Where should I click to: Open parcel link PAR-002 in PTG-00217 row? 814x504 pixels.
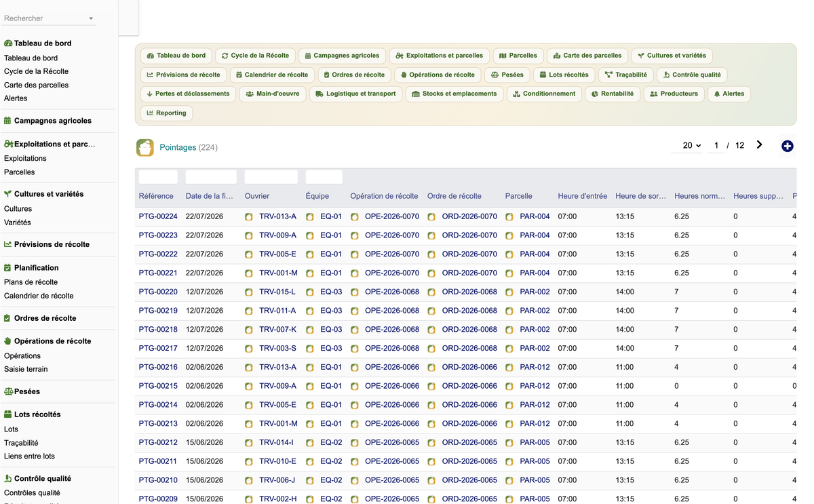coord(535,349)
